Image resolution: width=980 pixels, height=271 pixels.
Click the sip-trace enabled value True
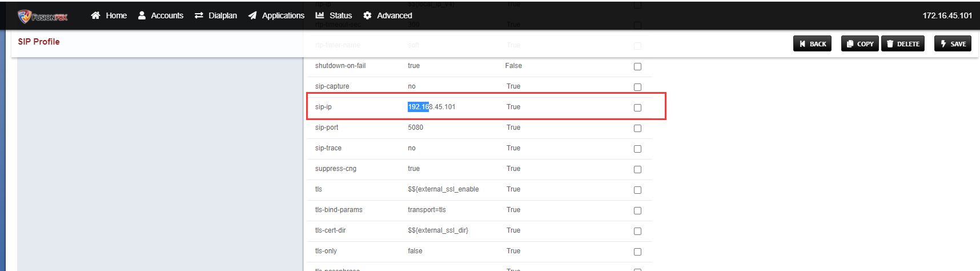(x=513, y=148)
